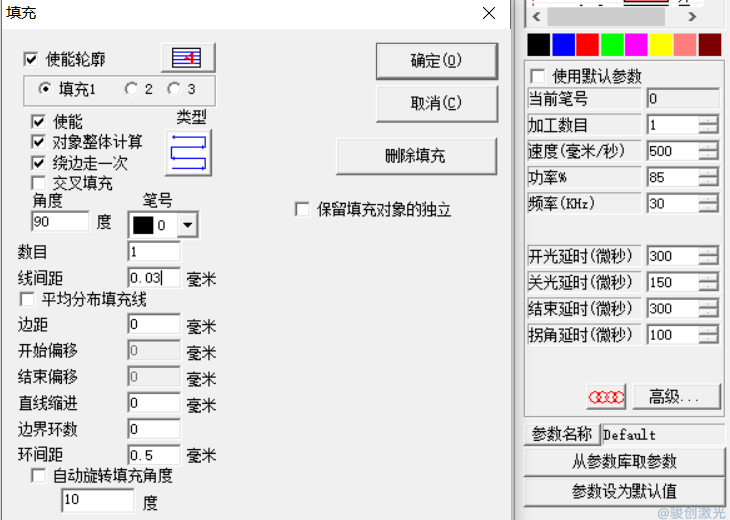Click the 关光延时 field showing 150
The width and height of the screenshot is (730, 520).
tap(673, 282)
